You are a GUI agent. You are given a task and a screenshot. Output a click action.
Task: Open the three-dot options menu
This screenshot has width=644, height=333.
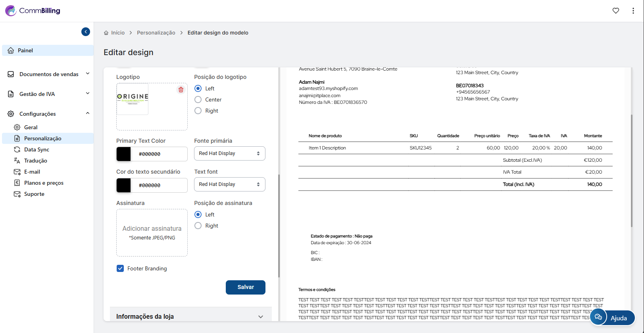[x=633, y=11]
